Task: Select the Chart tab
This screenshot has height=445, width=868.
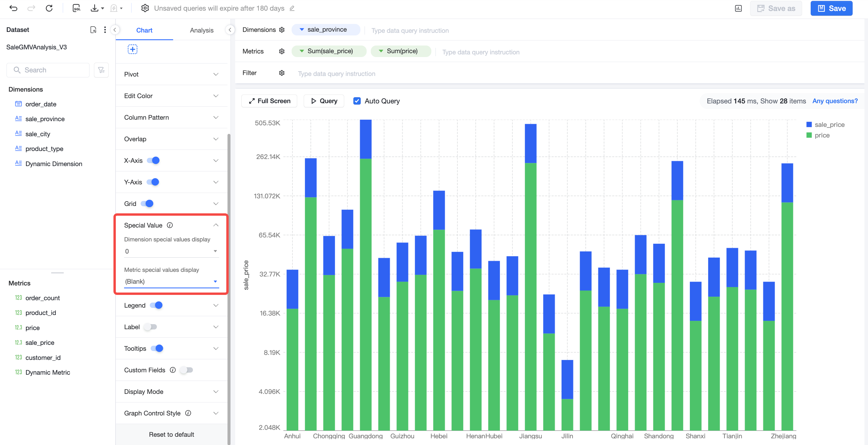Action: tap(144, 30)
